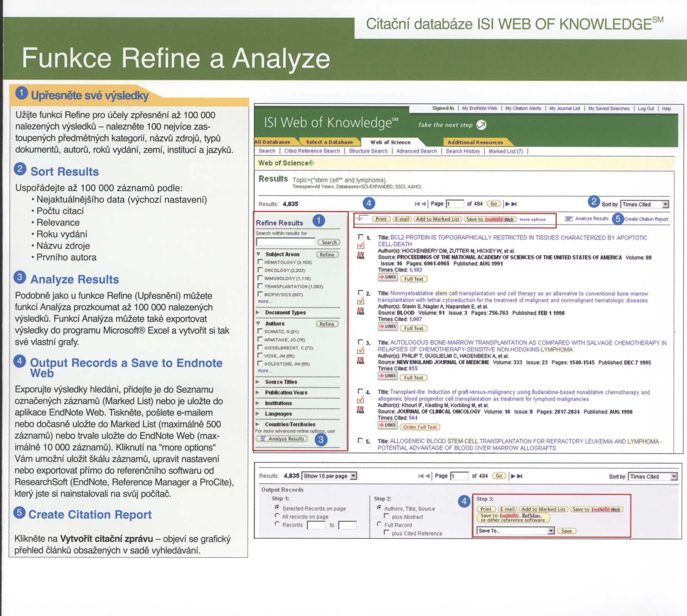
Task: Tick the IMMUNOLOGY subject area checkbox
Action: click(x=260, y=278)
